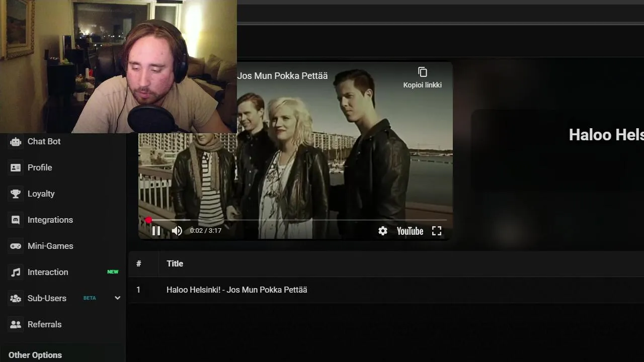Mute the video with the speaker icon

click(177, 231)
